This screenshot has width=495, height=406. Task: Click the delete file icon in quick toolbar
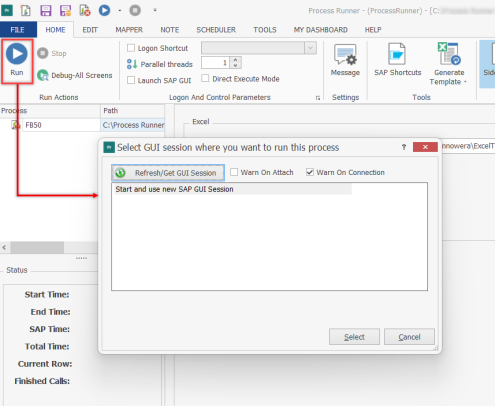(85, 10)
